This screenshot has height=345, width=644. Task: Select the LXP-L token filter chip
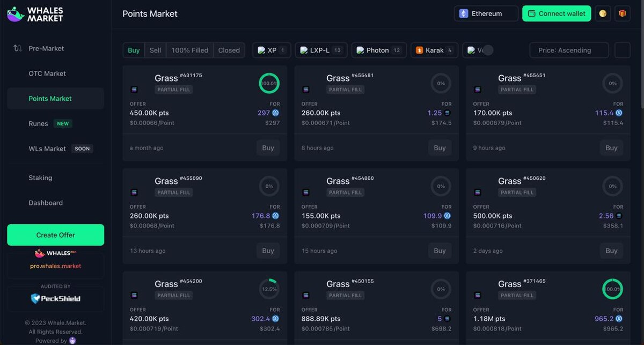coord(321,50)
